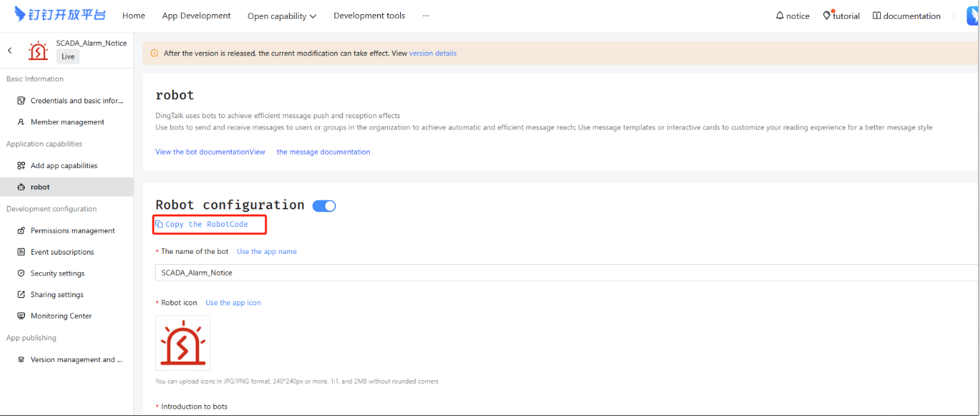
Task: Open the App Development tab
Action: point(196,16)
